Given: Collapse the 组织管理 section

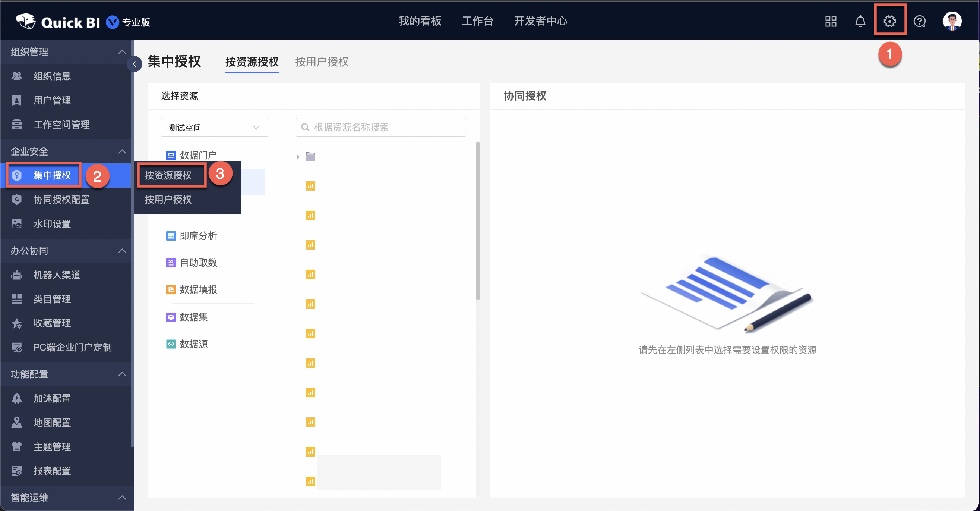Looking at the screenshot, I should point(122,52).
